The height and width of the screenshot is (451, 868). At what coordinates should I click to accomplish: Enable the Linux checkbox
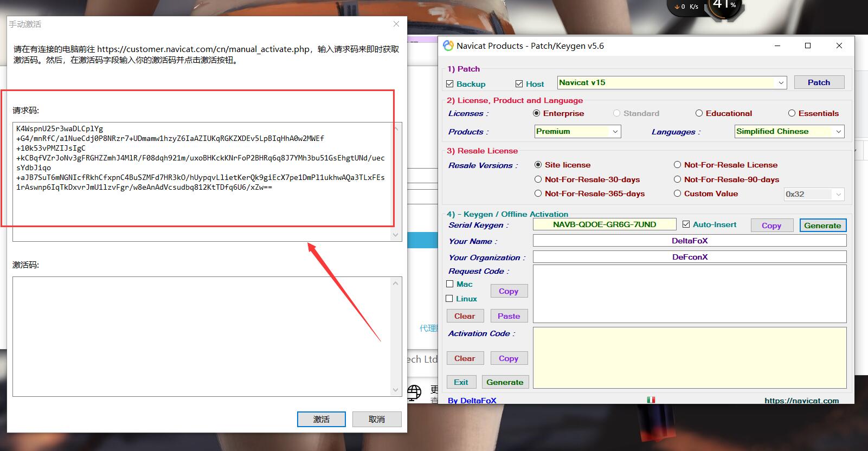(x=449, y=299)
